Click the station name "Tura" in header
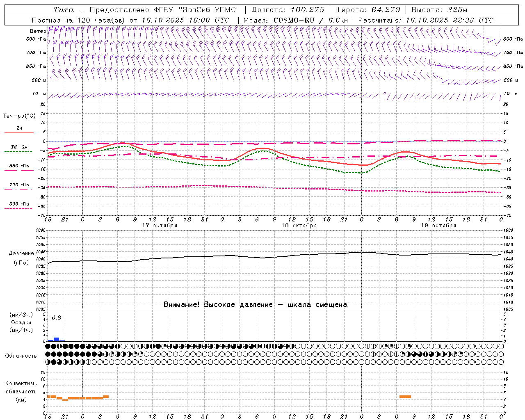This screenshot has width=525, height=420. click(64, 10)
